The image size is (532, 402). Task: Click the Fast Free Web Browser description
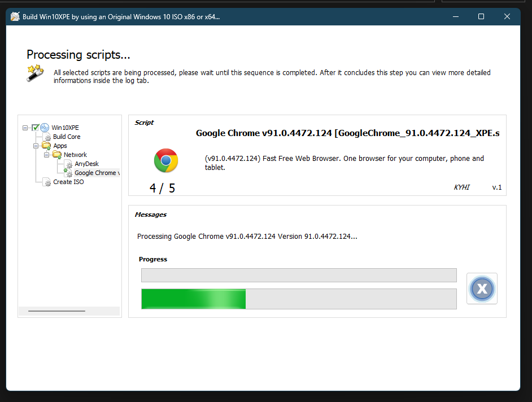click(x=345, y=163)
